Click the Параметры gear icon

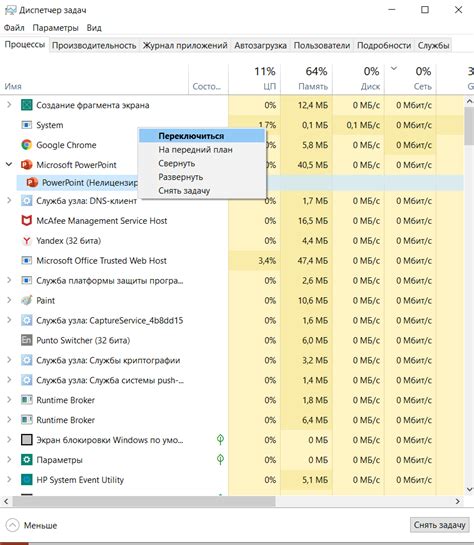(x=27, y=459)
